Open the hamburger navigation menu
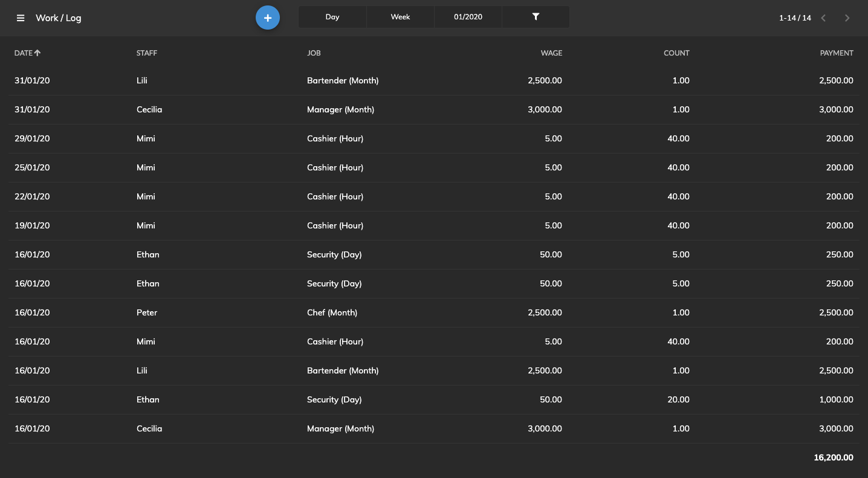 coord(21,18)
